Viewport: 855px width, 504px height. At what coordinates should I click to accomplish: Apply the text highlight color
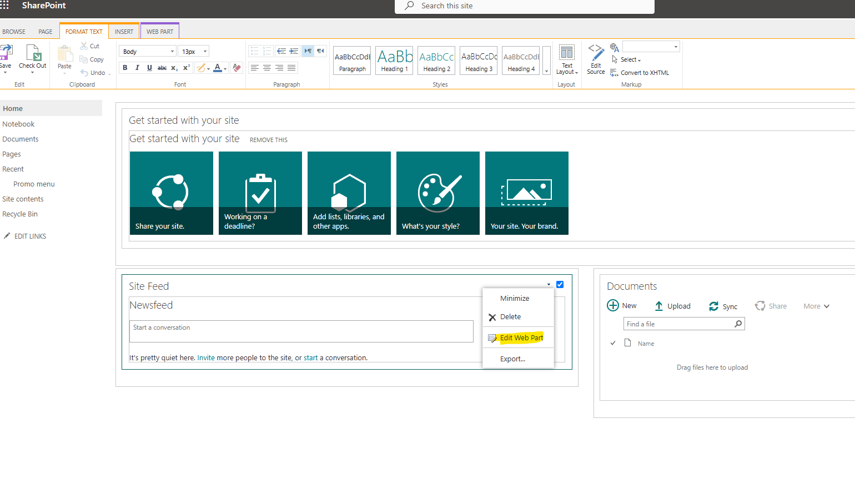[200, 68]
